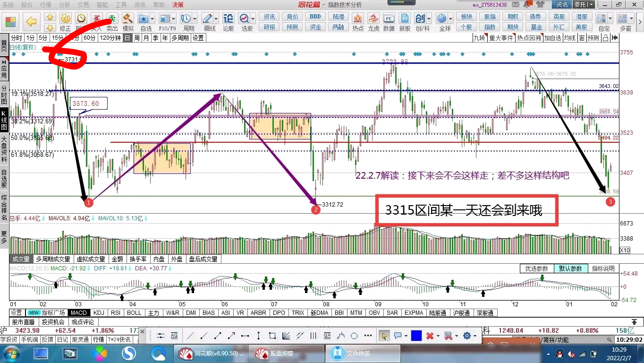Toggle the 均线 moving average display

click(x=570, y=38)
